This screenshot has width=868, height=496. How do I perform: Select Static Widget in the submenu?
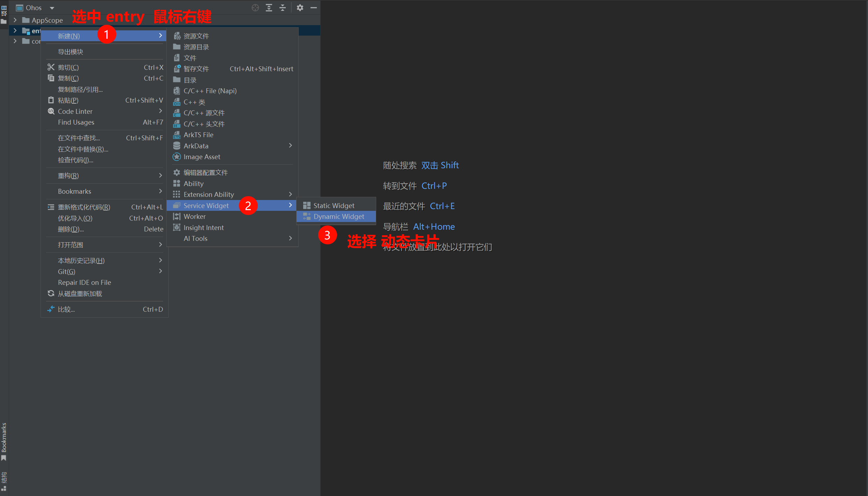334,206
